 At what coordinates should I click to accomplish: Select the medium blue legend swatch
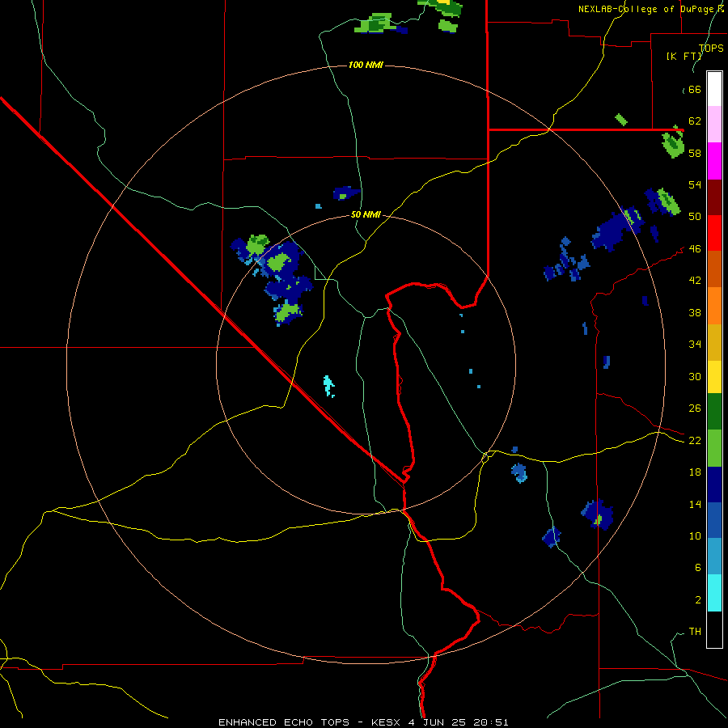pos(714,520)
